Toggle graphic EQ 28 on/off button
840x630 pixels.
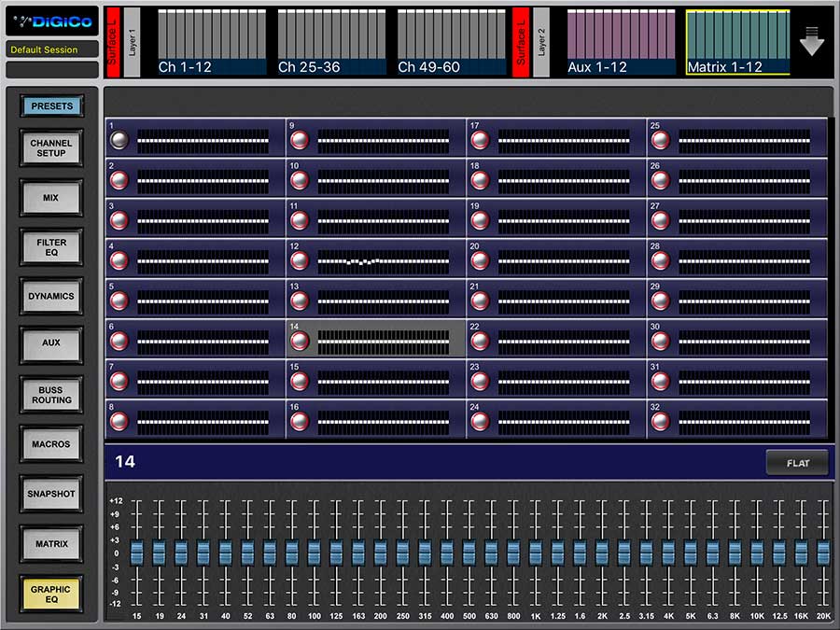(x=661, y=261)
